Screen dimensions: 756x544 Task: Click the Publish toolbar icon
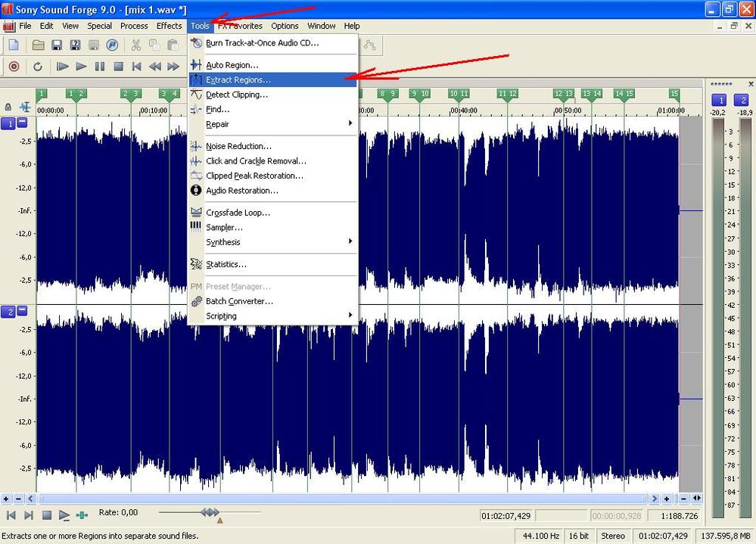point(112,45)
